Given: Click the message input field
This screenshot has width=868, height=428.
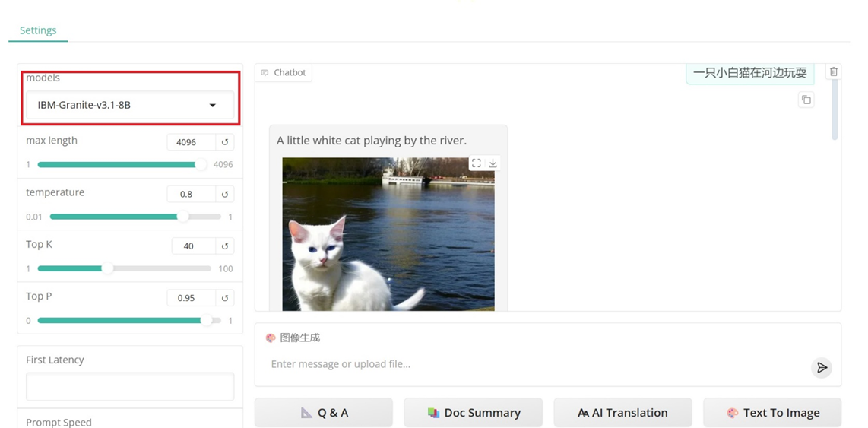Looking at the screenshot, I should (537, 364).
